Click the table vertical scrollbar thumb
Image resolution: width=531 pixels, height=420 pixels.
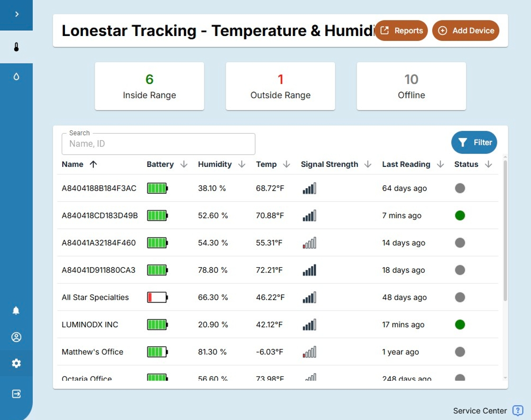point(505,230)
